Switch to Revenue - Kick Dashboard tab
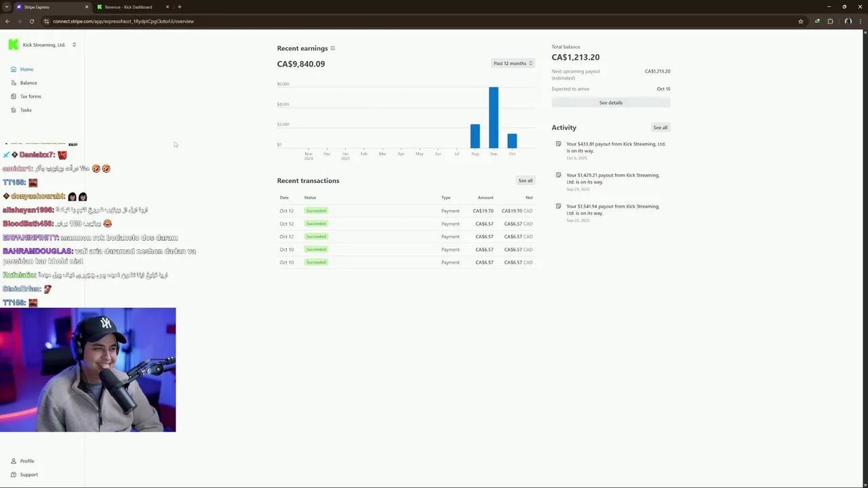Screen dimensions: 868x488 [132, 7]
